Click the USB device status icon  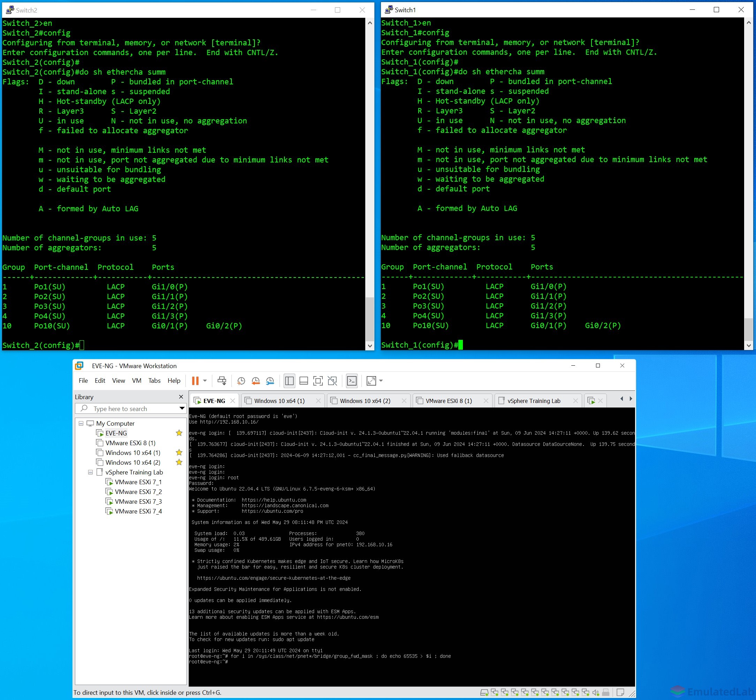pos(606,692)
